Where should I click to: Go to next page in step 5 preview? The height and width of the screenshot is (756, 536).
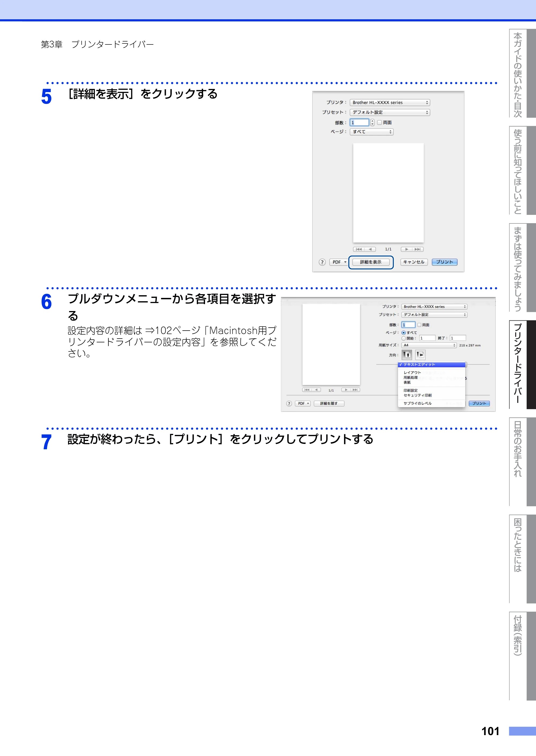[x=407, y=249]
